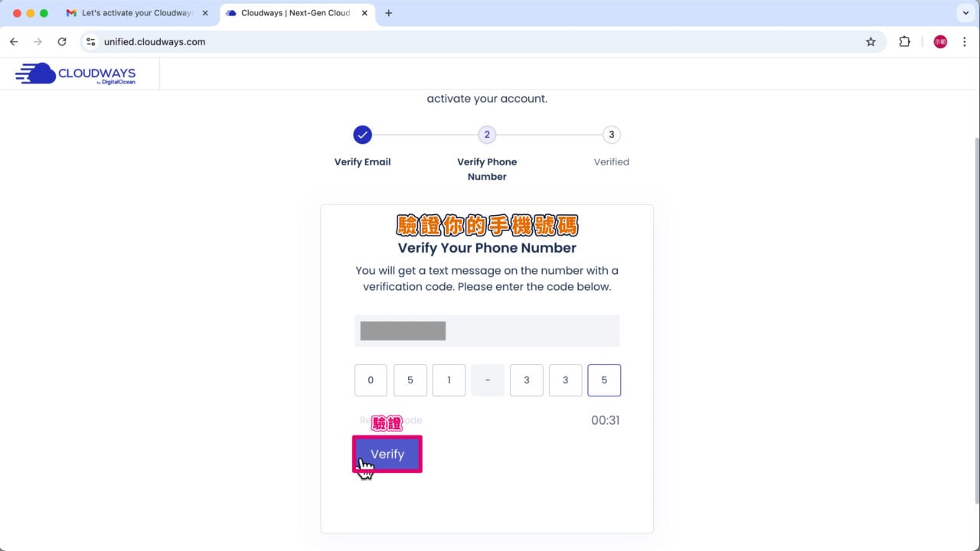The height and width of the screenshot is (551, 980).
Task: Open the Chrome three-dot menu
Action: click(x=965, y=42)
